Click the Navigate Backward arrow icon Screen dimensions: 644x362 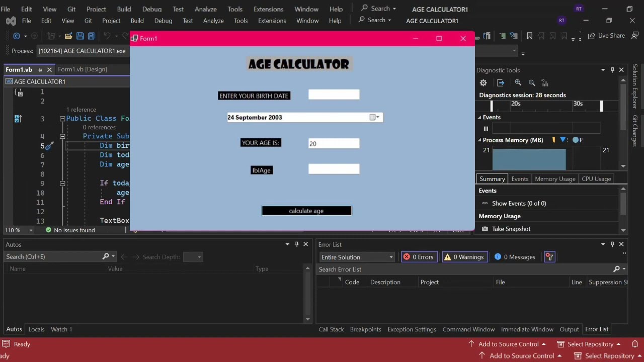[x=17, y=36]
